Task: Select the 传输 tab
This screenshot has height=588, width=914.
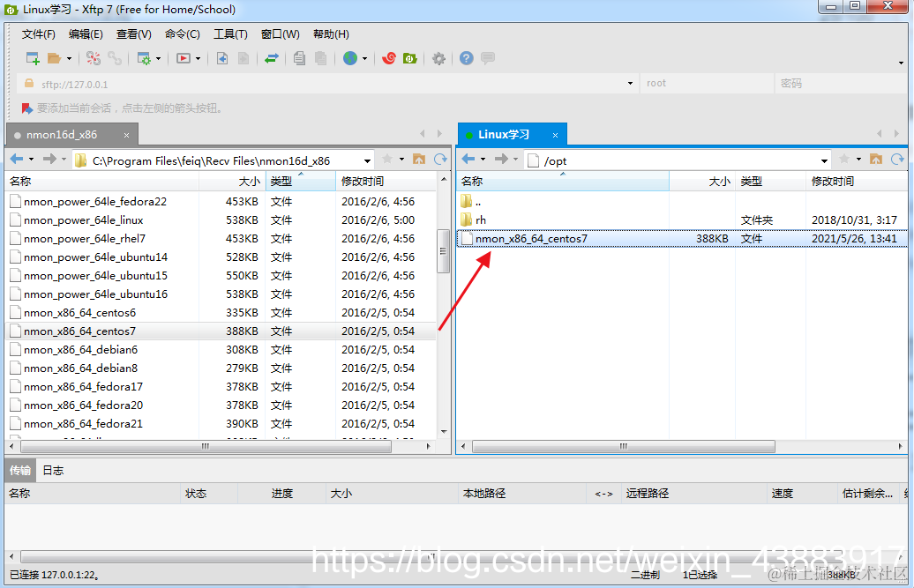Action: point(19,471)
